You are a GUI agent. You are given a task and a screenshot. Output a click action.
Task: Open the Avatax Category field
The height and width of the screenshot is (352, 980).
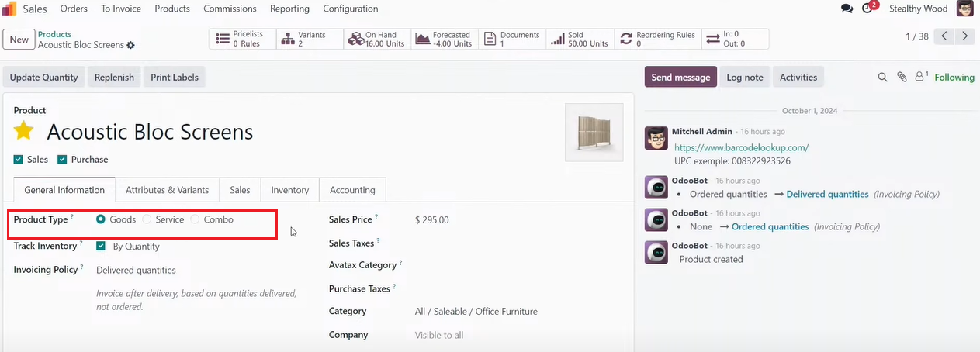[x=518, y=265]
